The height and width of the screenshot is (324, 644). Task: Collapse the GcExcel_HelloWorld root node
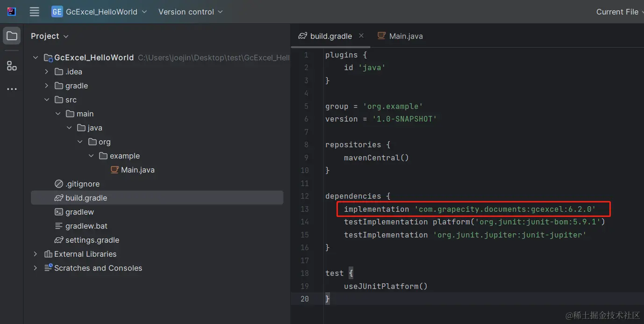click(36, 58)
